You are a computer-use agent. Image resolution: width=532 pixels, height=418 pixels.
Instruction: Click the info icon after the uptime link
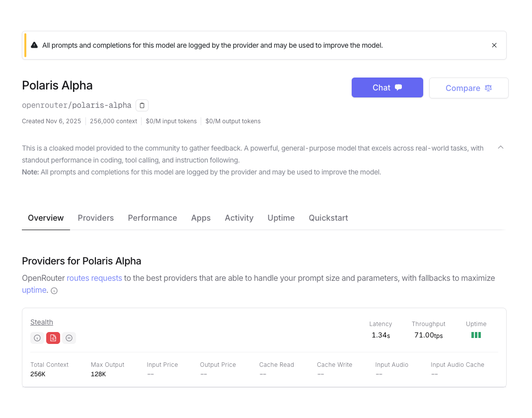click(x=54, y=290)
